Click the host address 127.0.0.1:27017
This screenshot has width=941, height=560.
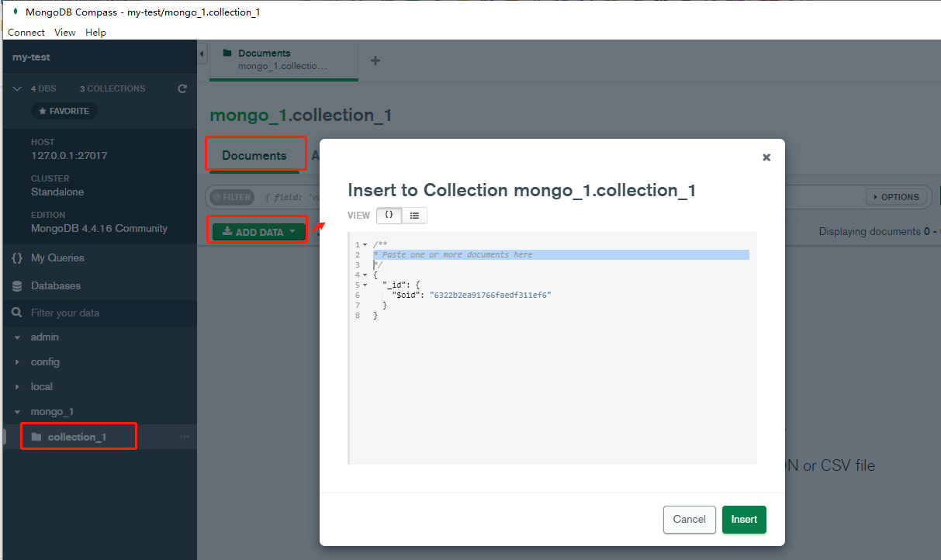69,156
